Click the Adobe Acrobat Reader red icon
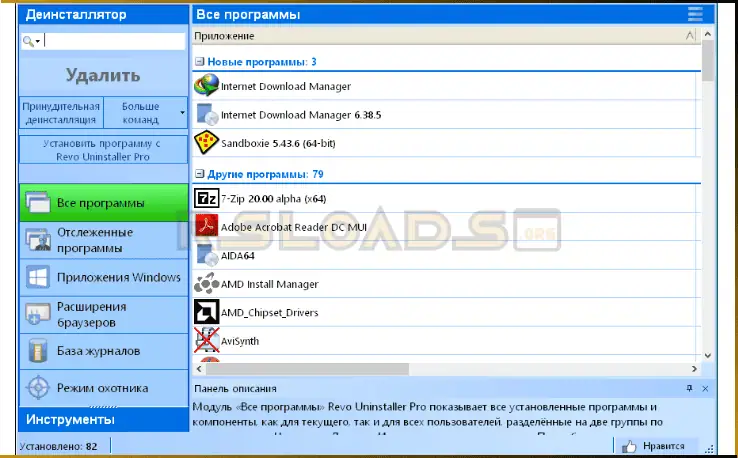The width and height of the screenshot is (738, 458). click(207, 226)
